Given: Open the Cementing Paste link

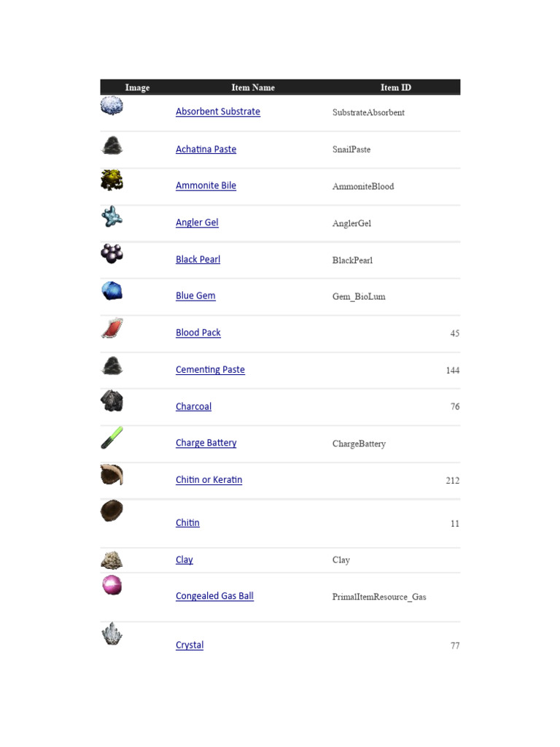Looking at the screenshot, I should coord(210,369).
